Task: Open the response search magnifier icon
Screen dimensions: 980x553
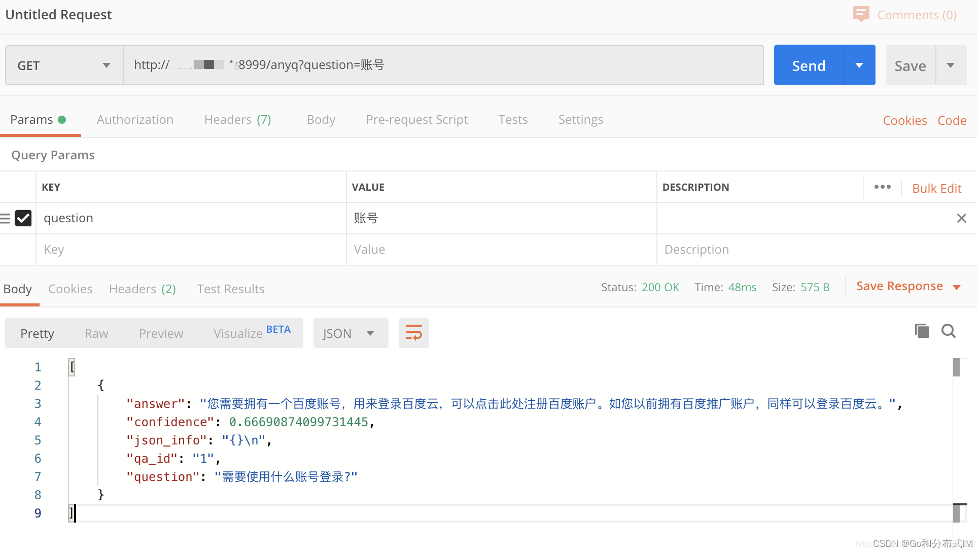Action: click(x=948, y=331)
